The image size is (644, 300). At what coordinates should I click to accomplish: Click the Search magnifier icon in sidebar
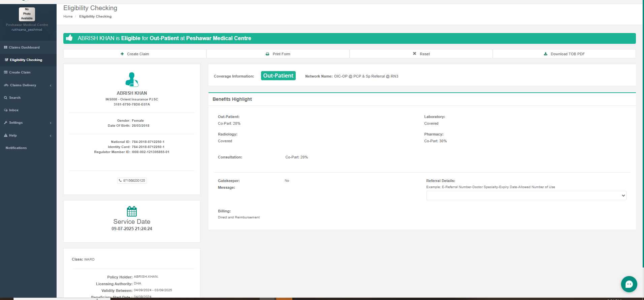pyautogui.click(x=6, y=98)
